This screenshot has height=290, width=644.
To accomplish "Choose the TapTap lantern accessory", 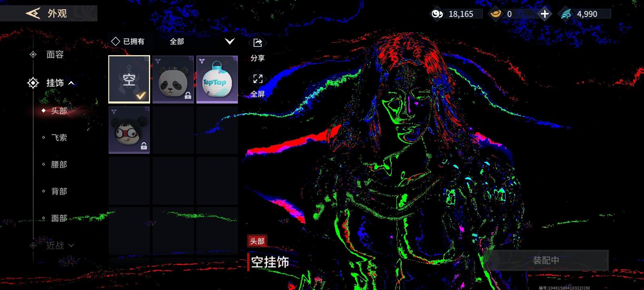I will pos(217,79).
